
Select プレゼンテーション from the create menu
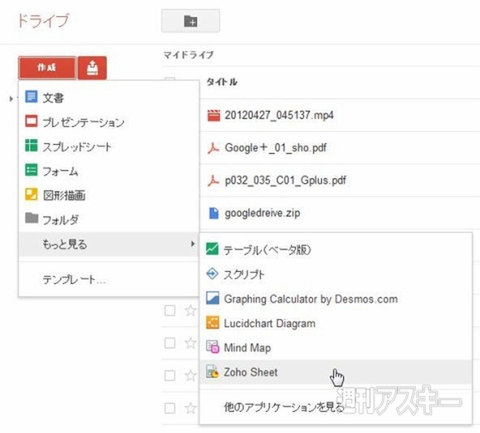click(109, 122)
